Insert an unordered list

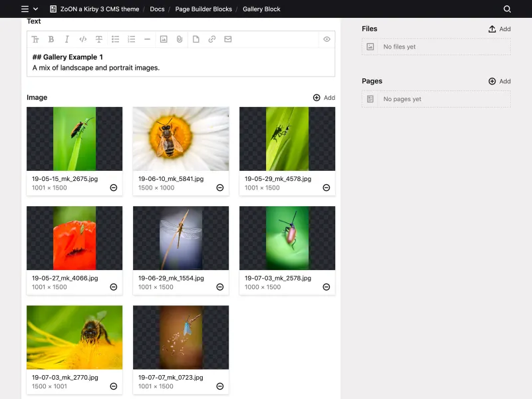115,39
